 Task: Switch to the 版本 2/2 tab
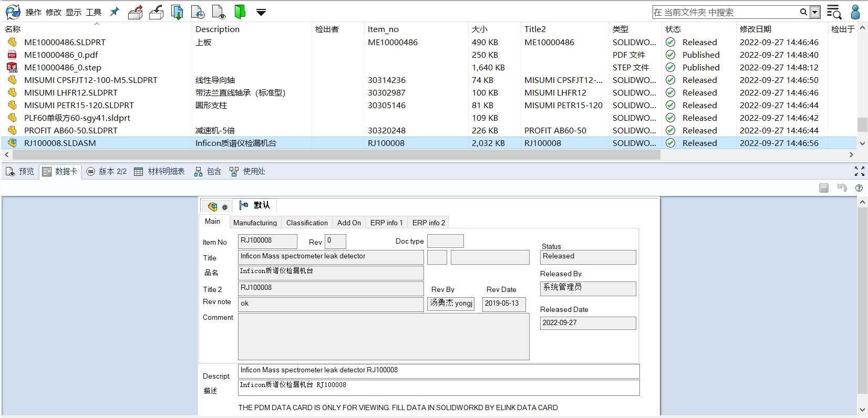pyautogui.click(x=107, y=172)
